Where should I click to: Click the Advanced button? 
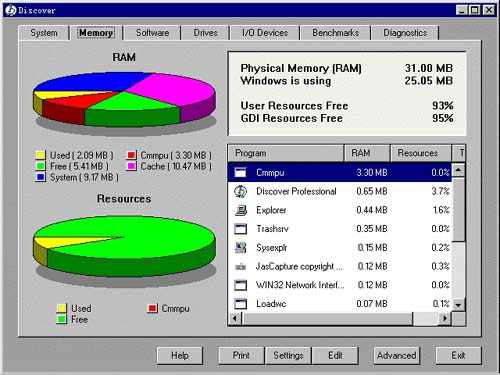(396, 355)
